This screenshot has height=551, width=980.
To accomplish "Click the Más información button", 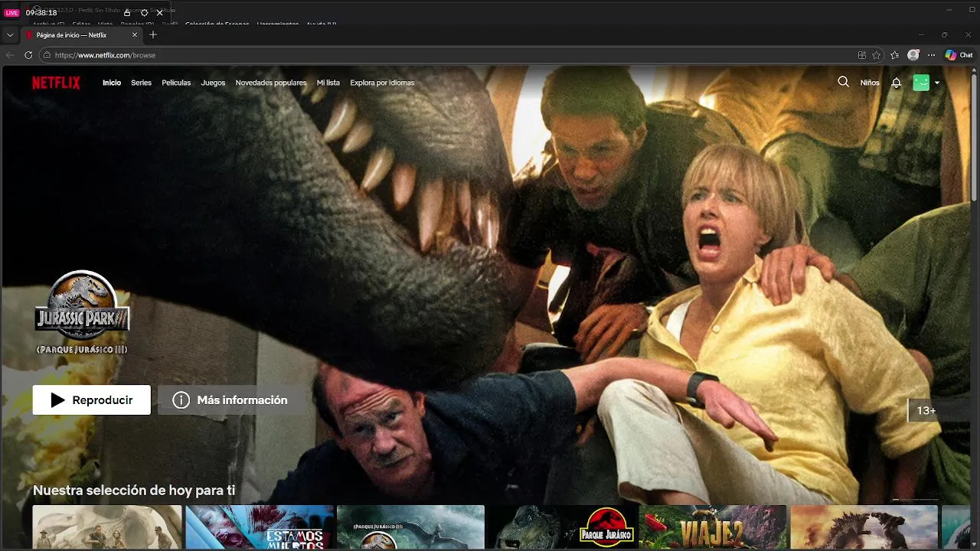I will coord(230,400).
